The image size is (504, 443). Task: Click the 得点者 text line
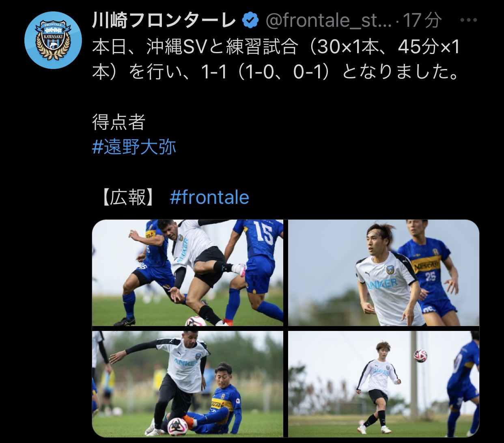[x=119, y=122]
